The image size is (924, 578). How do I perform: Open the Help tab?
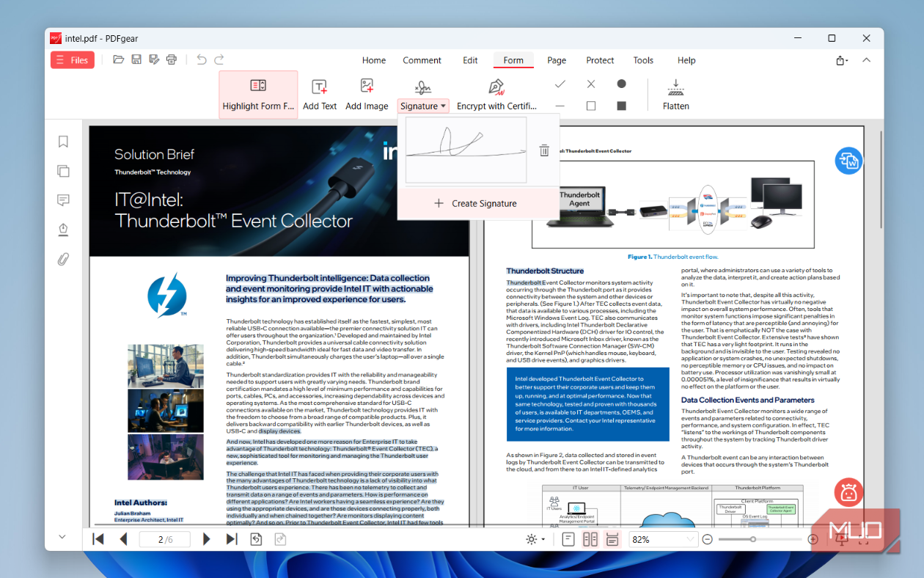pyautogui.click(x=686, y=60)
